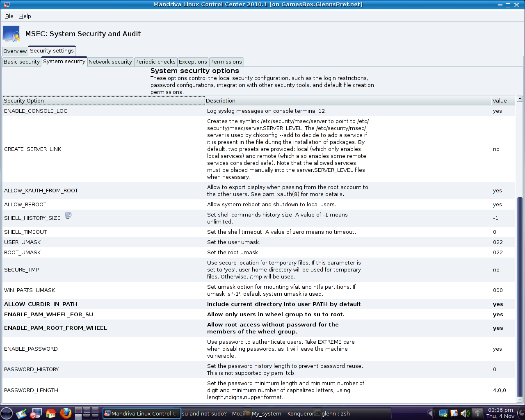The height and width of the screenshot is (420, 525).
Task: Click the Description column header
Action: [x=348, y=100]
